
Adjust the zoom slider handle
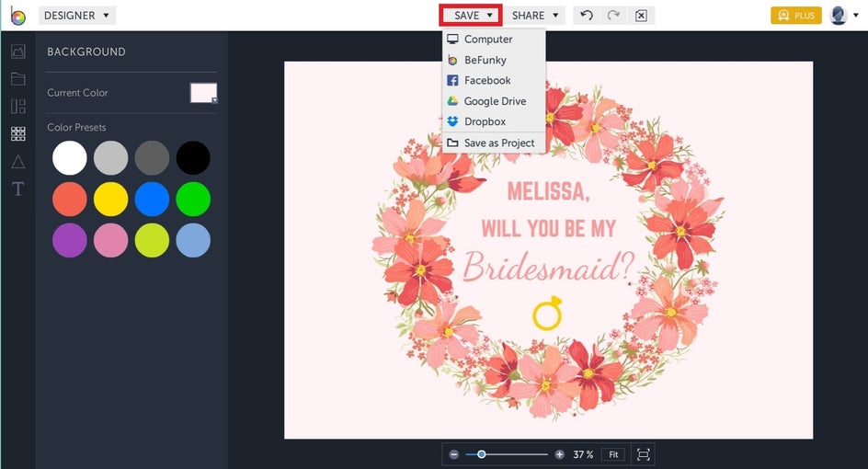482,454
